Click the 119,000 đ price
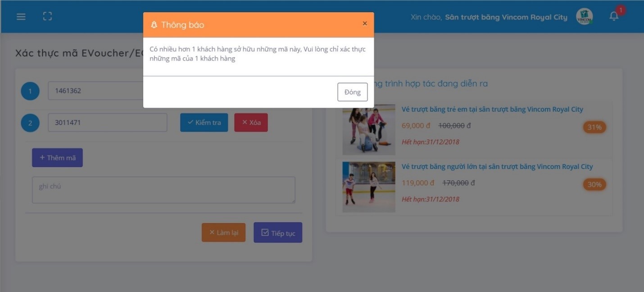This screenshot has width=644, height=292. [x=418, y=183]
